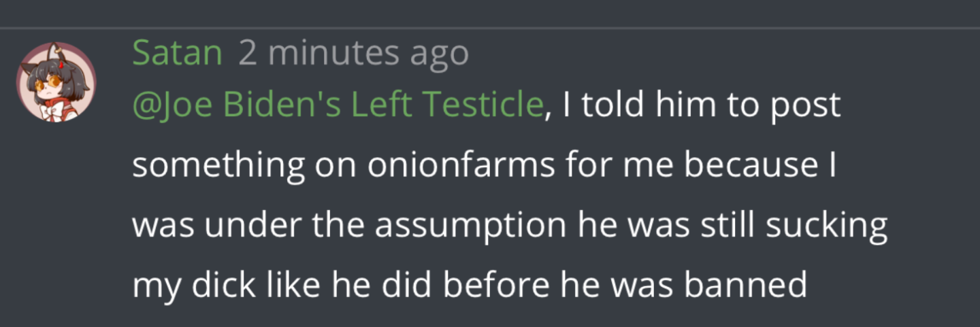Open the @Joe Biden's Left Testicle mention

338,105
